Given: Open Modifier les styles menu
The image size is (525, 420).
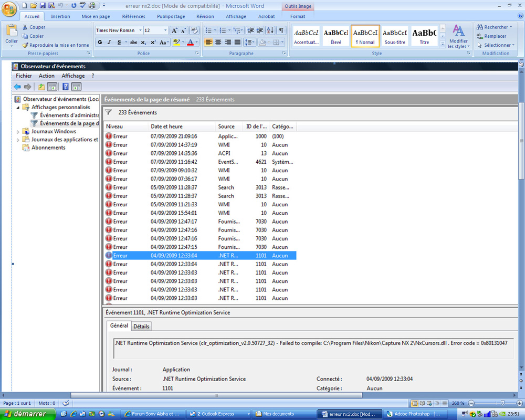Looking at the screenshot, I should [459, 37].
